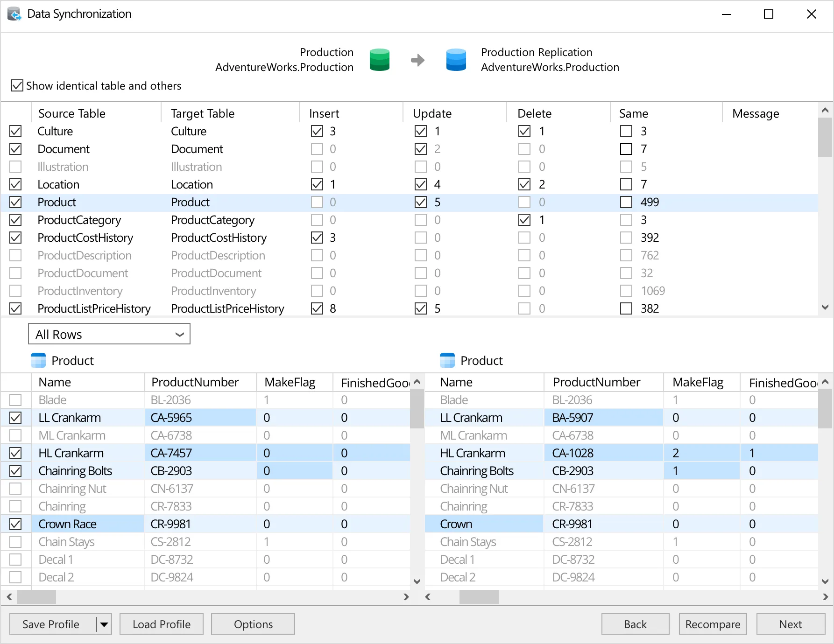
Task: Click the green Production source database icon
Action: click(380, 60)
